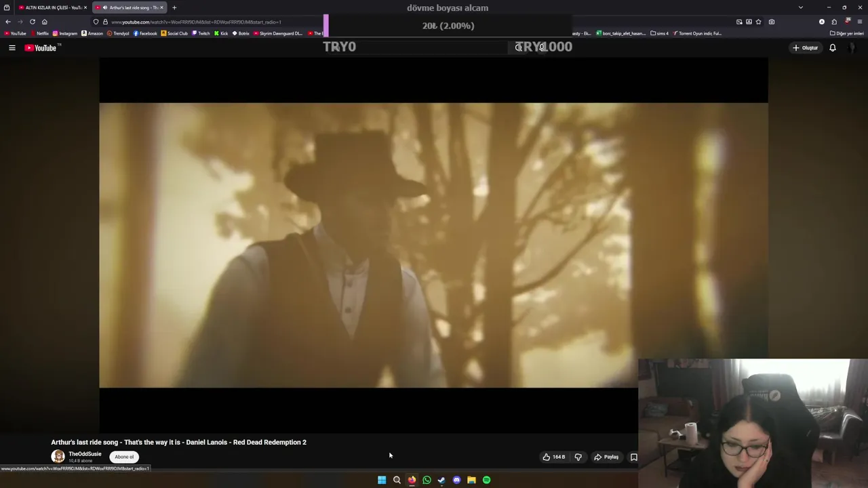Open Facebook bookmark
This screenshot has height=488, width=868.
point(145,33)
